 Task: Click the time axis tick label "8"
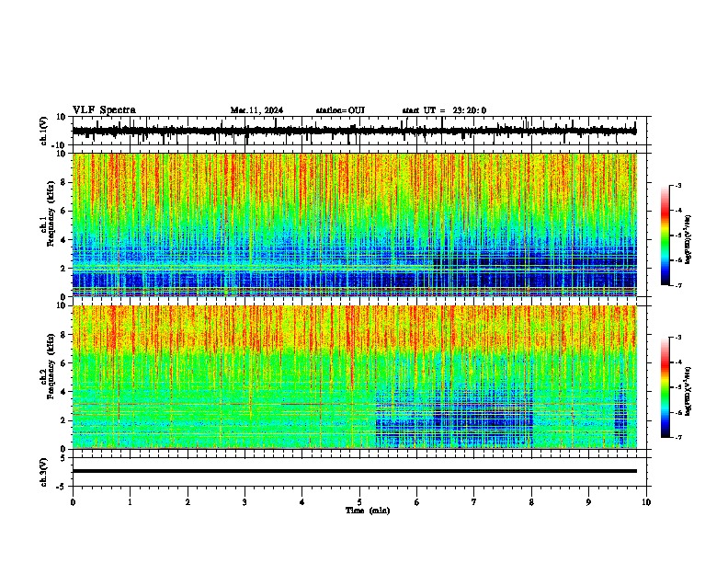(x=531, y=502)
